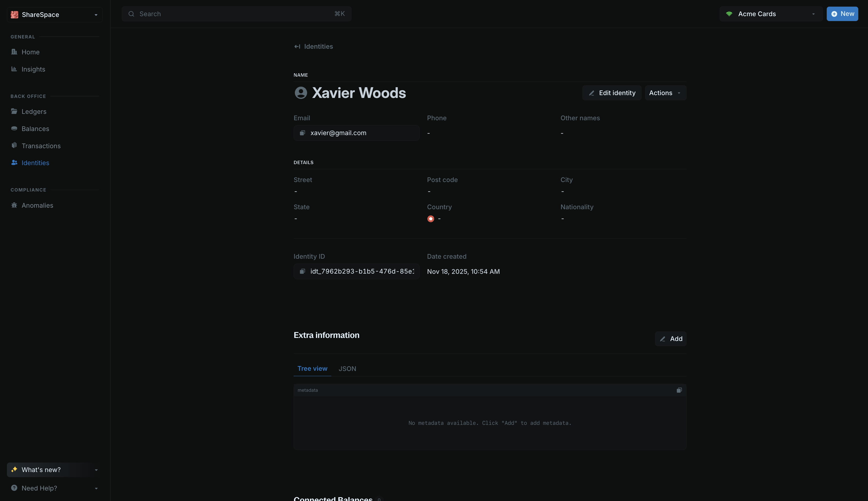Click the Anomalies bug icon in the sidebar
868x501 pixels.
pos(14,205)
